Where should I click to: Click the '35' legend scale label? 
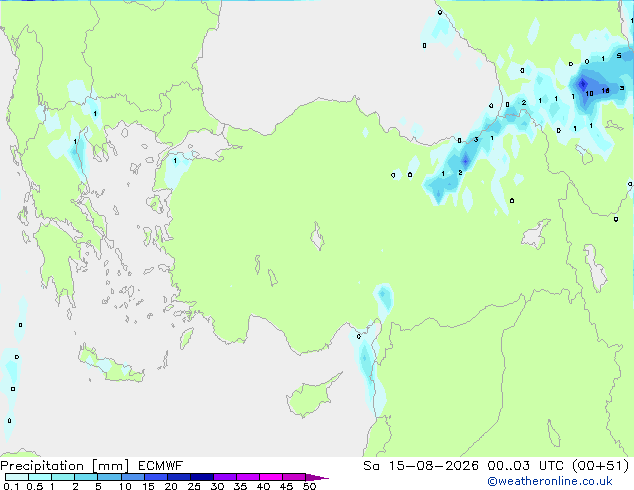(x=240, y=486)
